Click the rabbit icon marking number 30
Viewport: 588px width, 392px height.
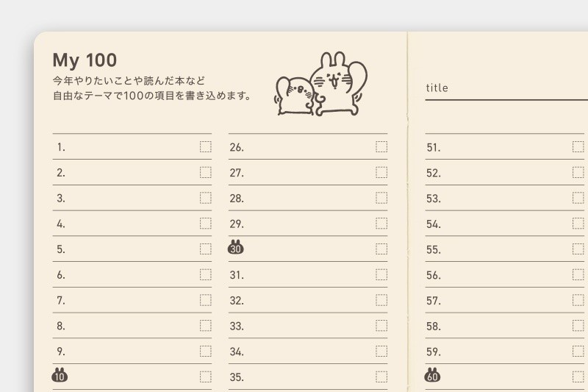point(235,247)
